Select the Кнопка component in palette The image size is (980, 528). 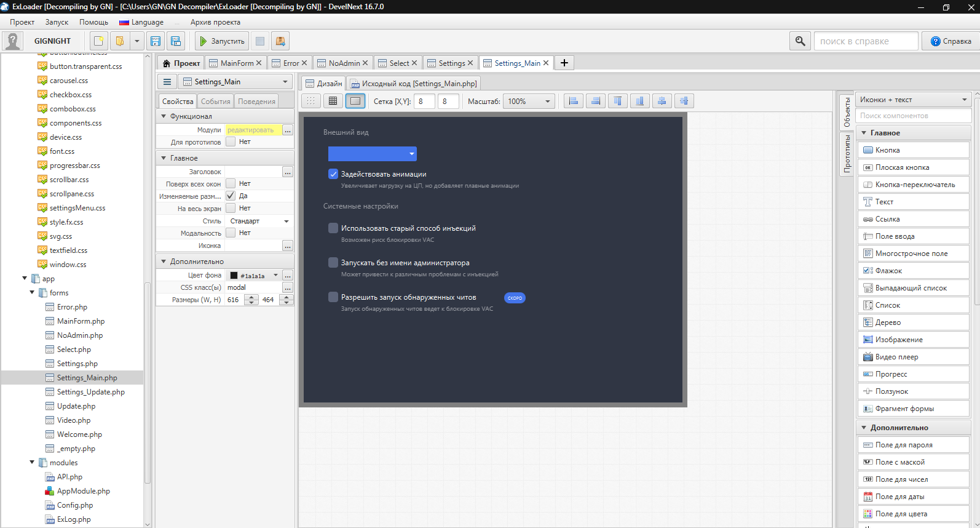click(914, 150)
